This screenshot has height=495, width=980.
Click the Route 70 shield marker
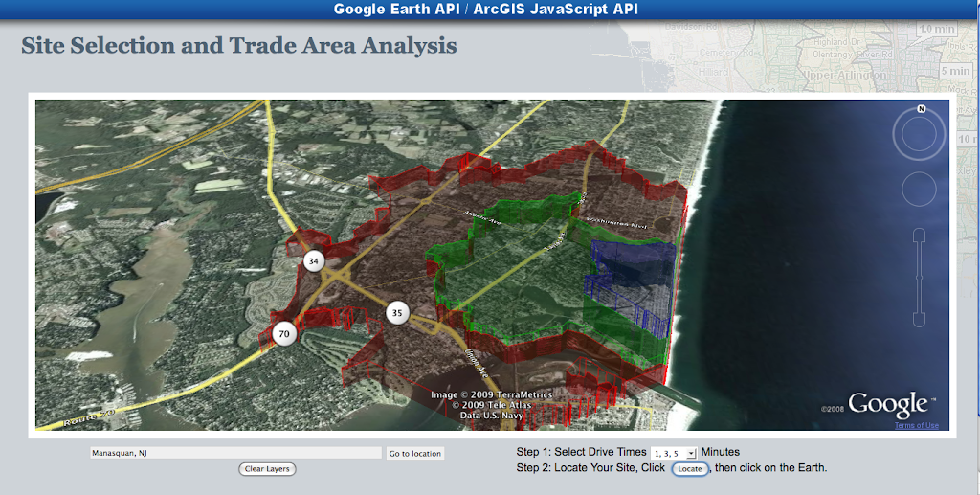[x=283, y=334]
